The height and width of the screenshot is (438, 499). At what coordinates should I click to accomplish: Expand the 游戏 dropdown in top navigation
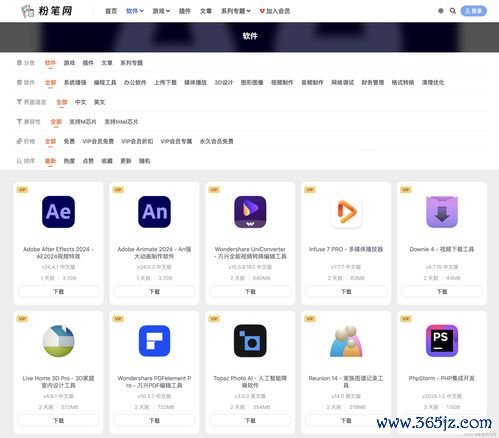[161, 11]
